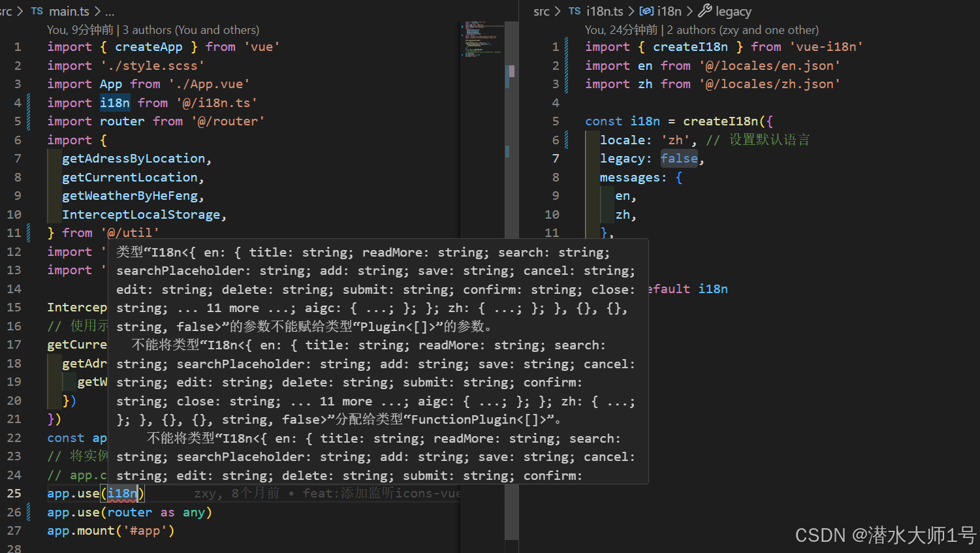
Task: Open the main.ts authors CodeLens '3 authors (You and others)'
Action: (191, 30)
